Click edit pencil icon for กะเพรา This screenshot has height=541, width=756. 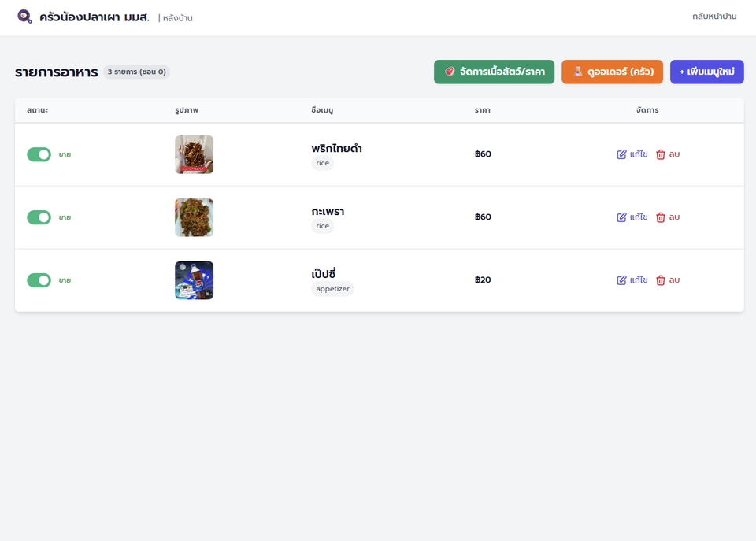621,217
